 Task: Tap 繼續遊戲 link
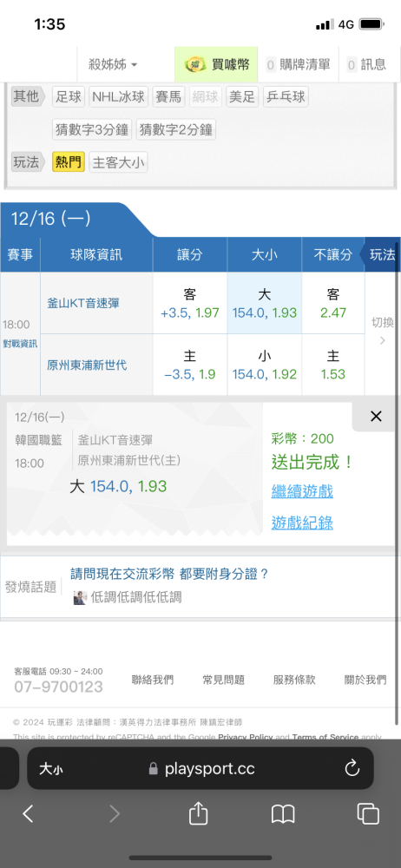(x=302, y=491)
